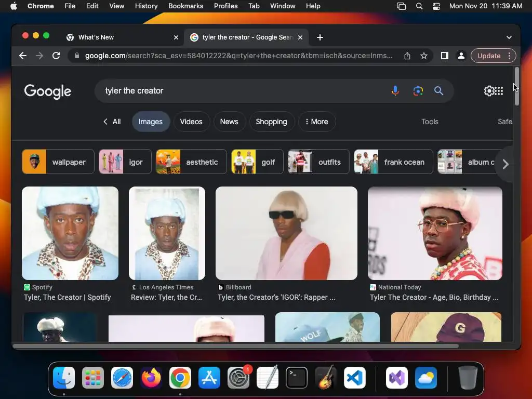
Task: Search by image with Google Lens
Action: pyautogui.click(x=418, y=90)
